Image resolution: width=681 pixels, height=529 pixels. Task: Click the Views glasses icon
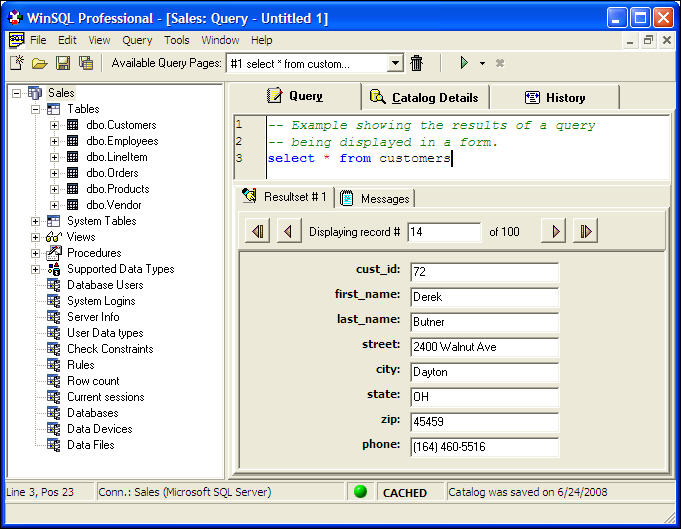click(53, 237)
